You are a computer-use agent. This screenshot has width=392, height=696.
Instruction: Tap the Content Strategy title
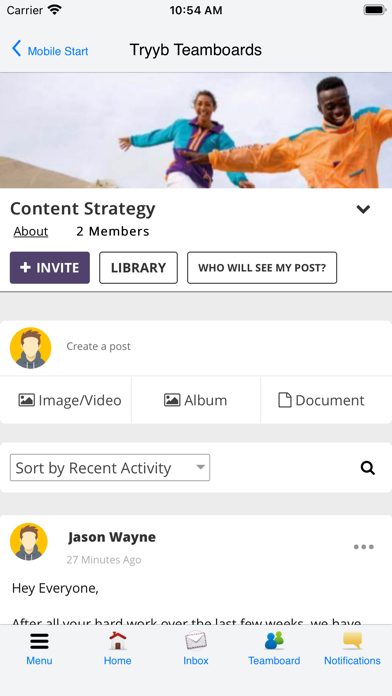(83, 209)
